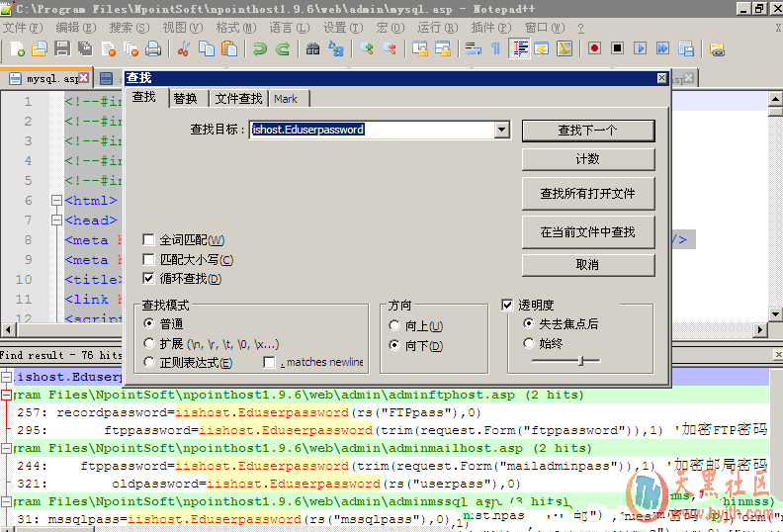Click the 在当前文件中查找 button
Screen dimensions: 783x532
587,232
